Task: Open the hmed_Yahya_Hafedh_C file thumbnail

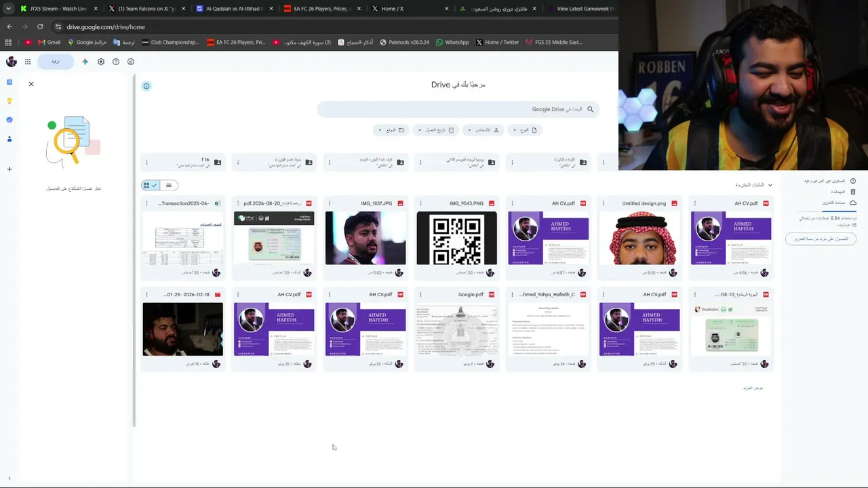Action: (x=548, y=329)
